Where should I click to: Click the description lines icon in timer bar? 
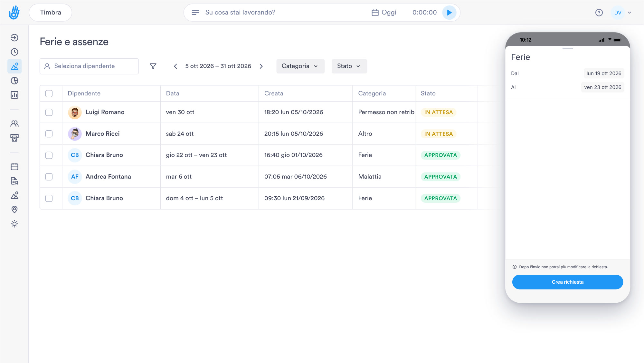coord(195,13)
